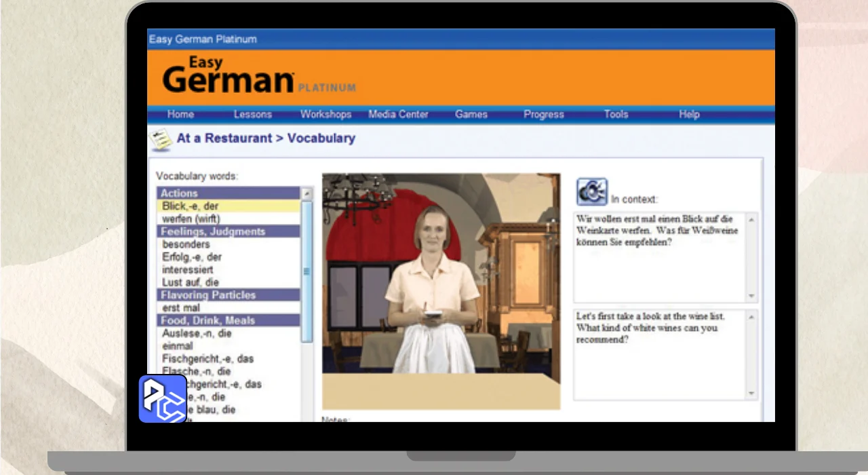
Task: Click the Easy German Platinum logo
Action: pos(259,76)
